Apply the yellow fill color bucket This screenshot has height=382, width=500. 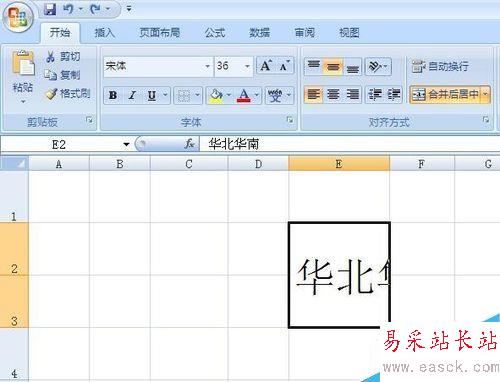pyautogui.click(x=216, y=96)
